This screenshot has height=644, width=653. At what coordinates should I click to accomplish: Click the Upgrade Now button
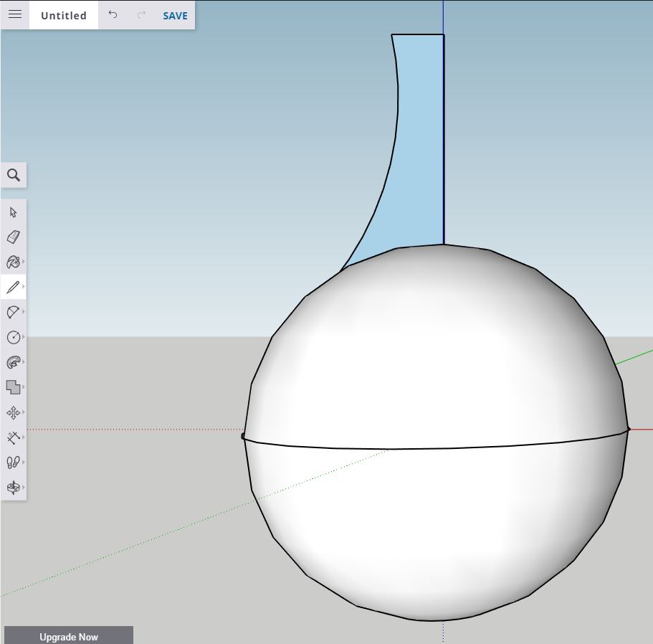click(69, 636)
